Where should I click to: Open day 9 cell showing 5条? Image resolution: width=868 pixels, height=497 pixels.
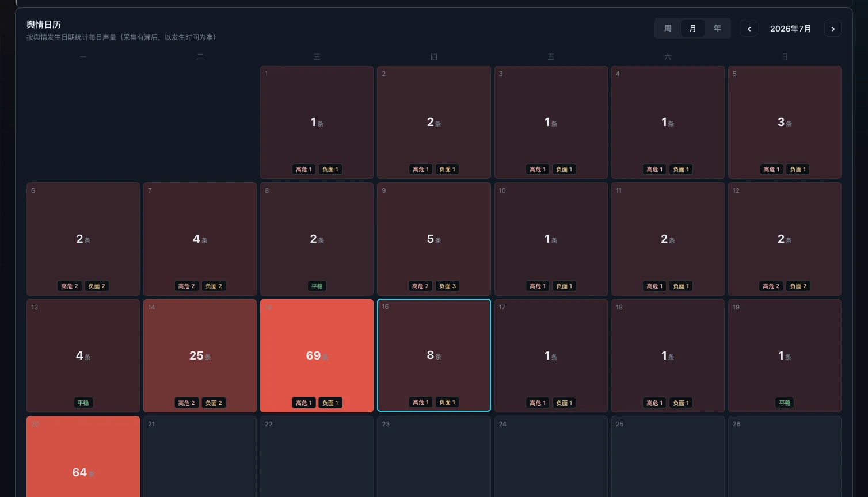[x=434, y=239]
